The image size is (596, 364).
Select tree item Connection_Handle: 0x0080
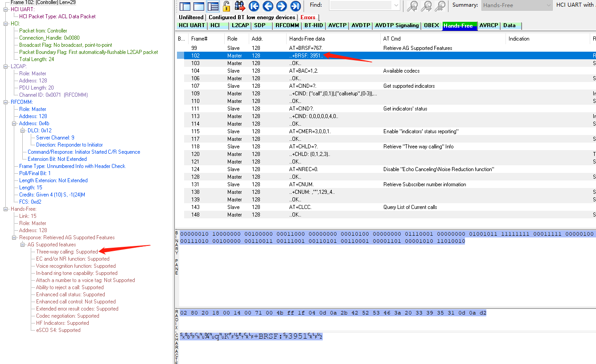tap(49, 38)
